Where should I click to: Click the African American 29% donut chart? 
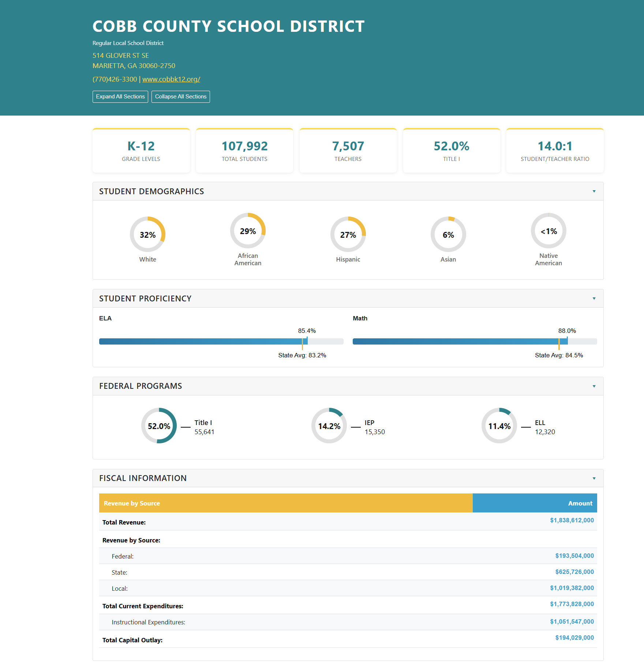pos(248,231)
